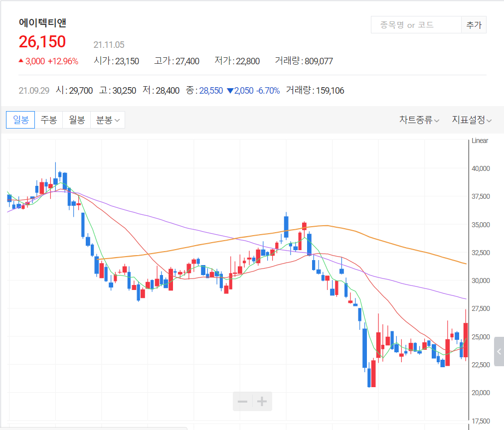Zoom out the chart with minus button

coord(243,402)
